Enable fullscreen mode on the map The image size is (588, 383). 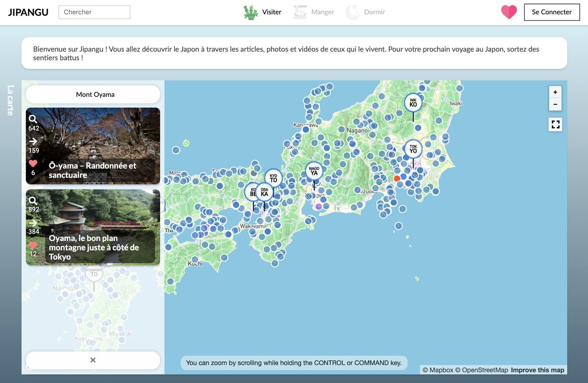[555, 124]
